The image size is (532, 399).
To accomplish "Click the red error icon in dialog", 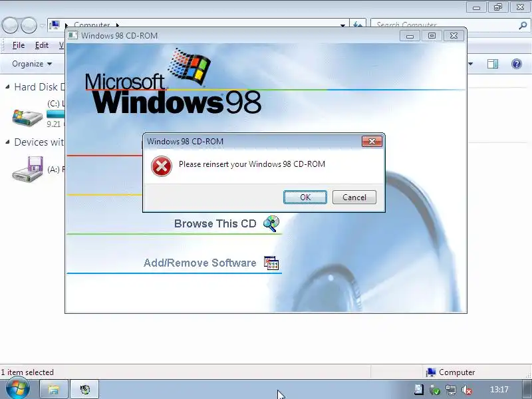I will pyautogui.click(x=161, y=166).
